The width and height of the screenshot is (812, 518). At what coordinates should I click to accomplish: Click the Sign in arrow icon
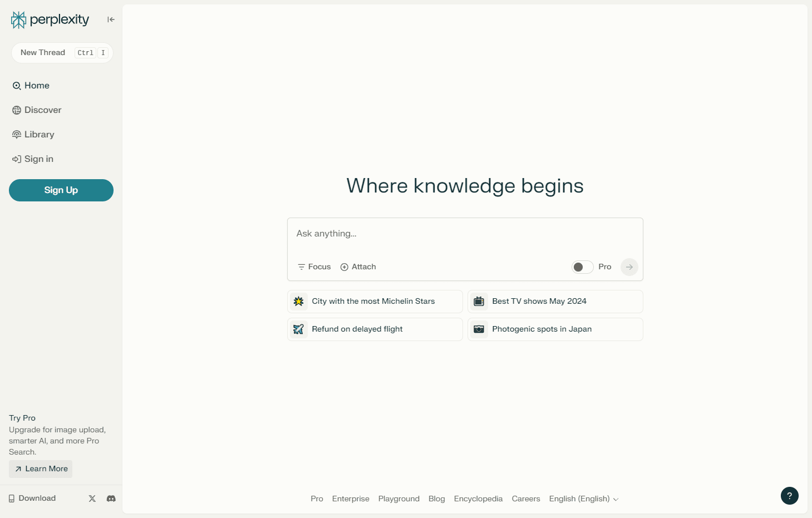coord(17,159)
